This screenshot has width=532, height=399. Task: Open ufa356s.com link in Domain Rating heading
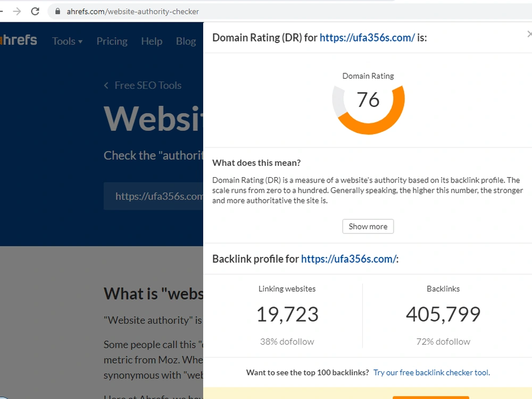click(367, 38)
